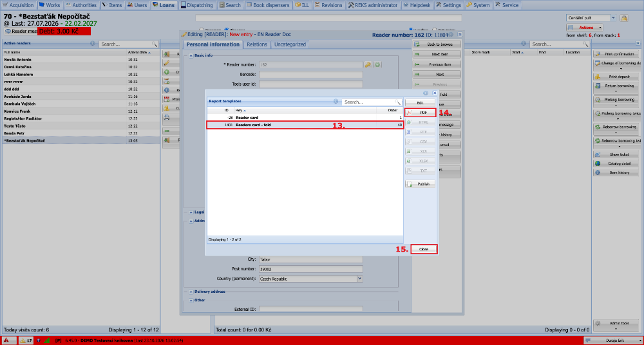Click the warning icon with count 17

click(x=26, y=340)
